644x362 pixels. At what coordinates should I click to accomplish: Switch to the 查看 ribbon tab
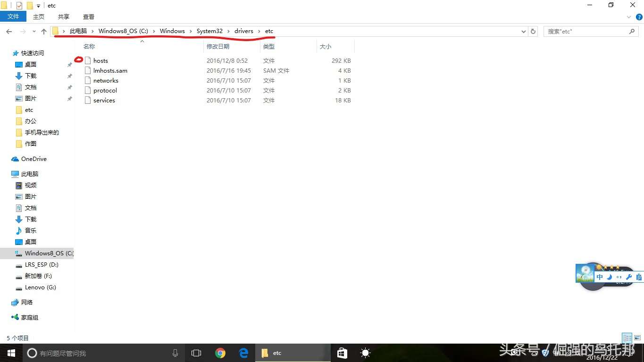tap(89, 17)
